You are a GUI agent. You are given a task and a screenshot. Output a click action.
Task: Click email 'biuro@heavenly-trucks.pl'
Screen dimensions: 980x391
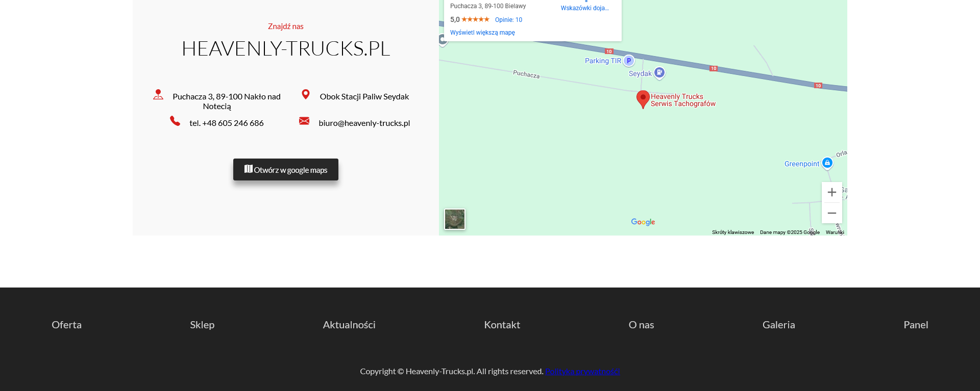[x=364, y=123]
